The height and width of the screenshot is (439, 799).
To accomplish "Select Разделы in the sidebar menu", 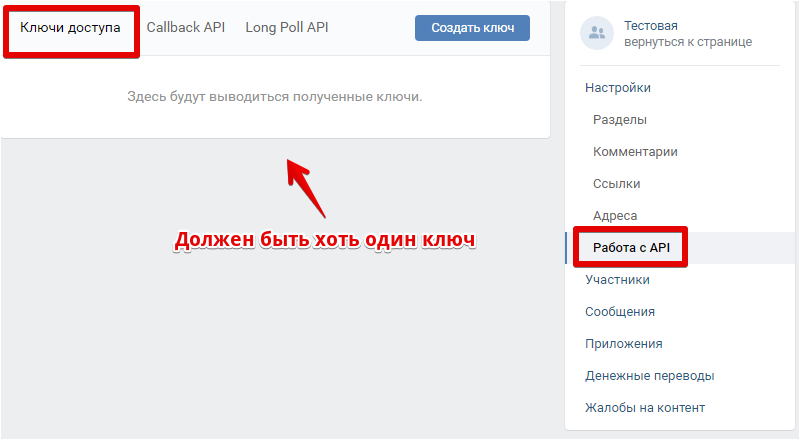I will coord(620,120).
